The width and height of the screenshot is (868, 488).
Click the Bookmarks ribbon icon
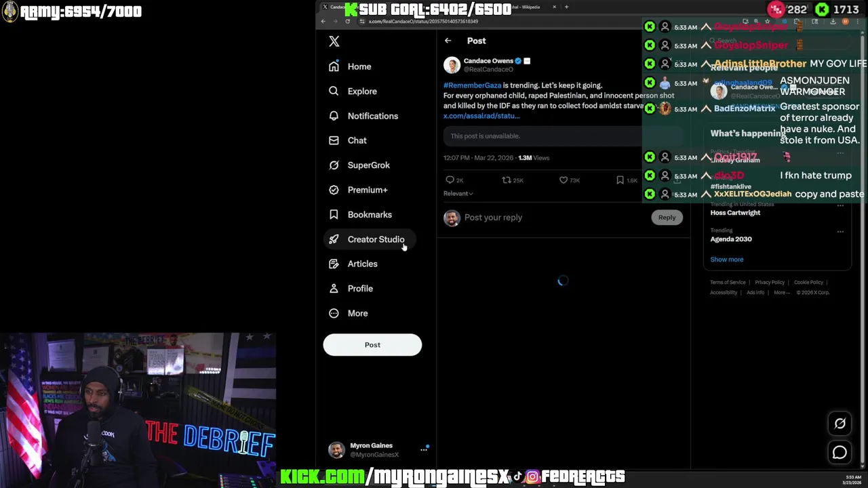[x=334, y=214]
